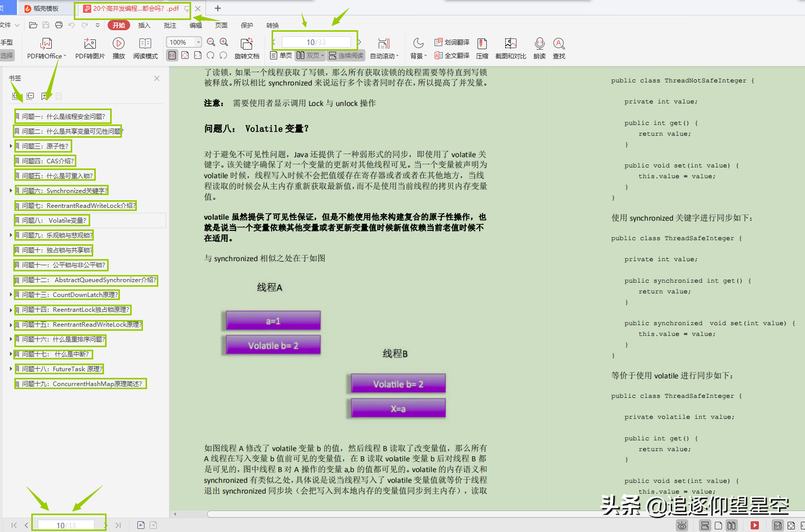Toggle 1:1 actual size in status bar
Screen dimensions: 805x532
coord(778,525)
